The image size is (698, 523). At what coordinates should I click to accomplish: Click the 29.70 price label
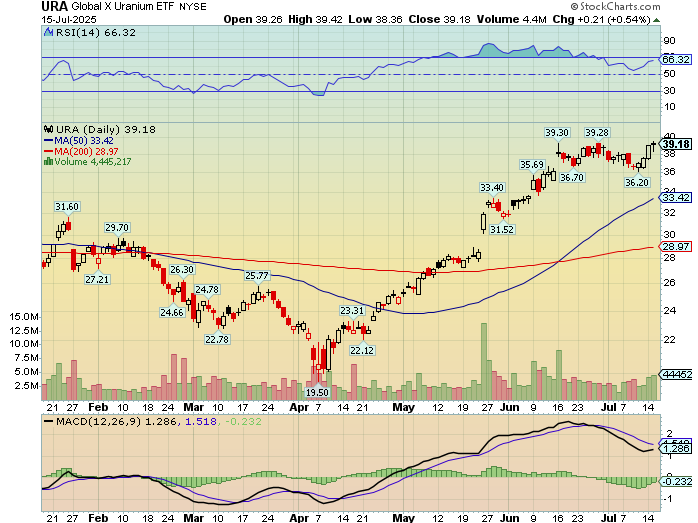tap(117, 227)
